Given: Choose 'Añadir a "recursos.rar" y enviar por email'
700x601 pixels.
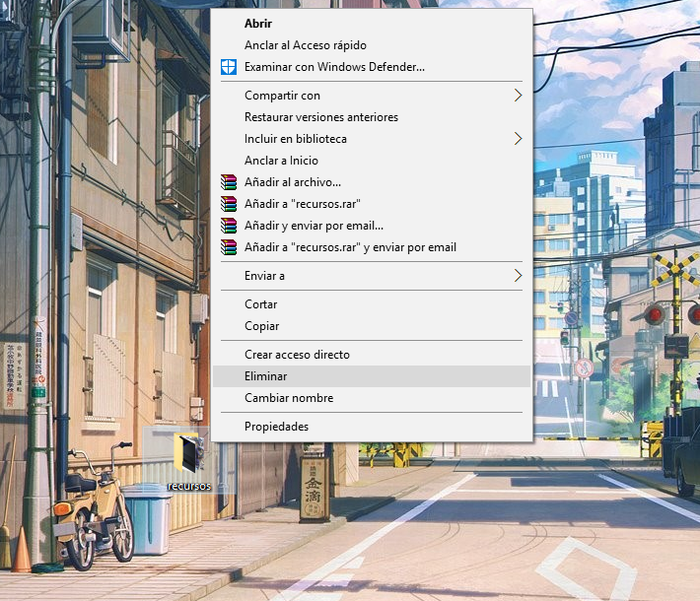Looking at the screenshot, I should pyautogui.click(x=372, y=247).
